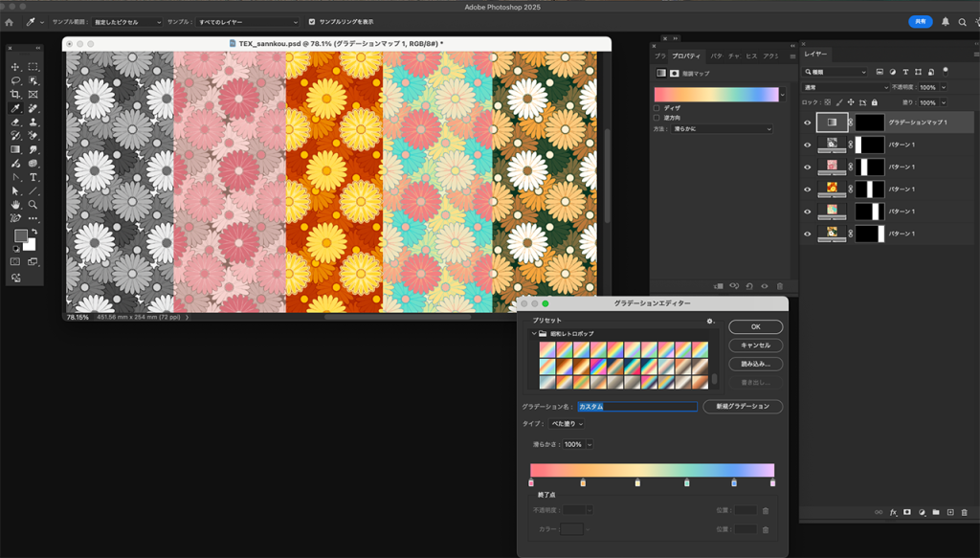The width and height of the screenshot is (980, 558).
Task: Select the Hand tool
Action: pos(15,205)
